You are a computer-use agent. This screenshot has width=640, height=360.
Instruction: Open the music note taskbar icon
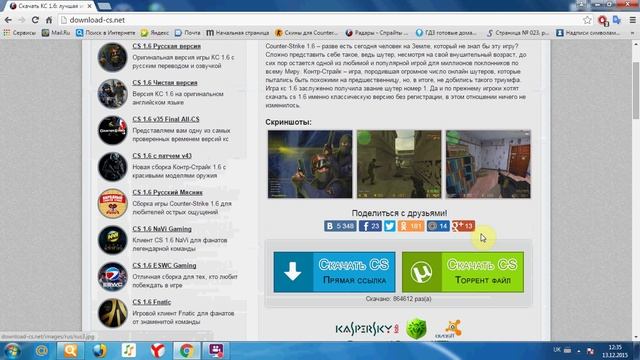pos(129,351)
